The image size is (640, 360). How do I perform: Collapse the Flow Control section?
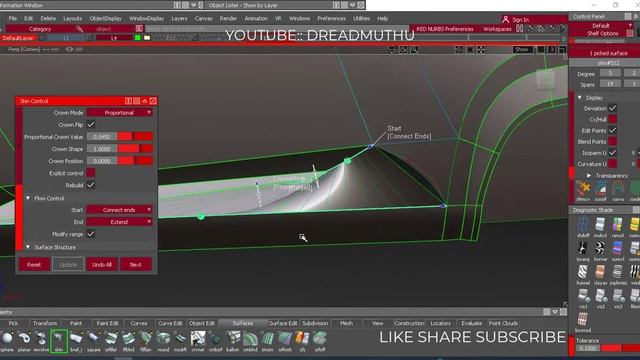(28, 198)
